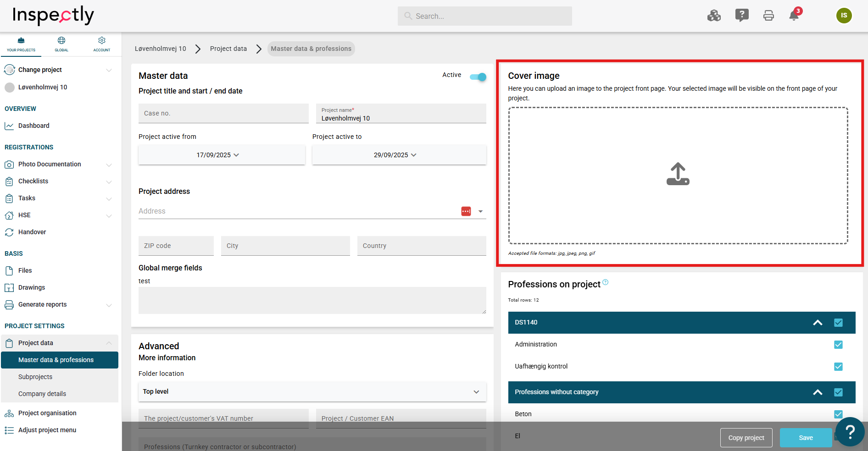868x451 pixels.
Task: Collapse the DS1140 professions group
Action: click(x=818, y=323)
